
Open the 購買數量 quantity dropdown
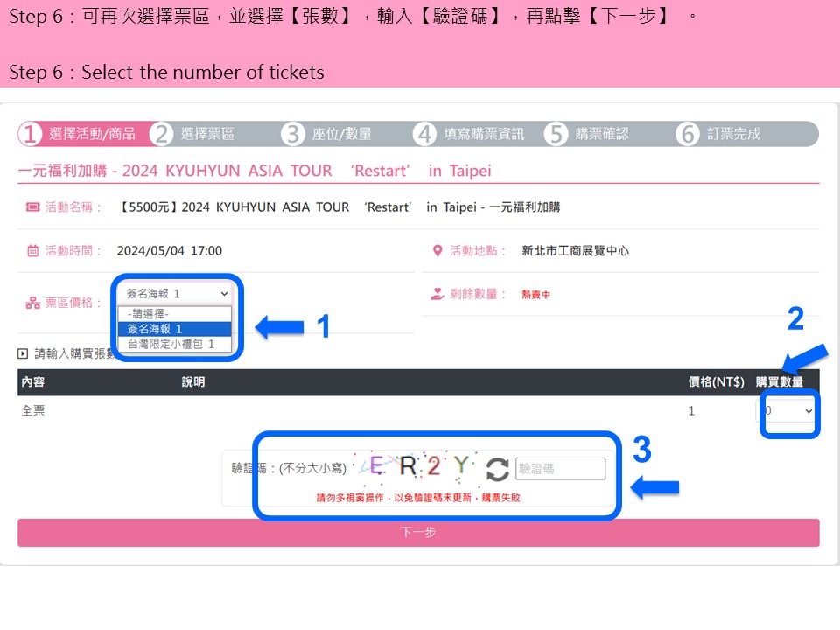coord(787,411)
